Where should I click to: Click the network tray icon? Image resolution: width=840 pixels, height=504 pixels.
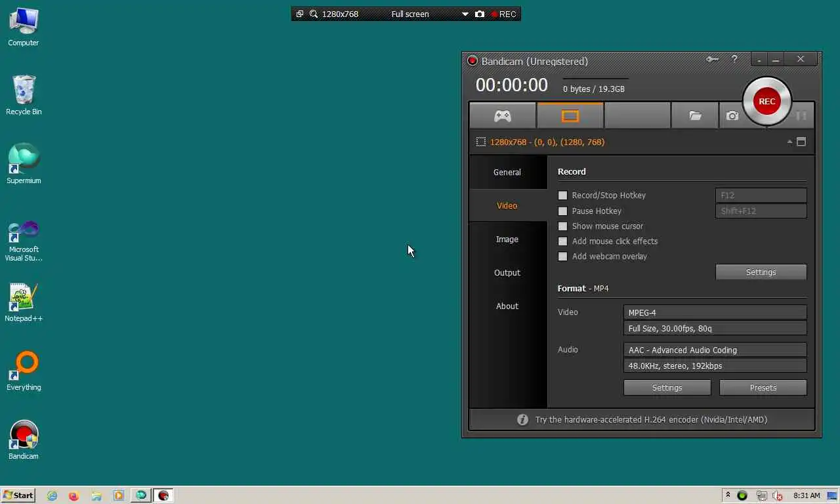(x=761, y=495)
